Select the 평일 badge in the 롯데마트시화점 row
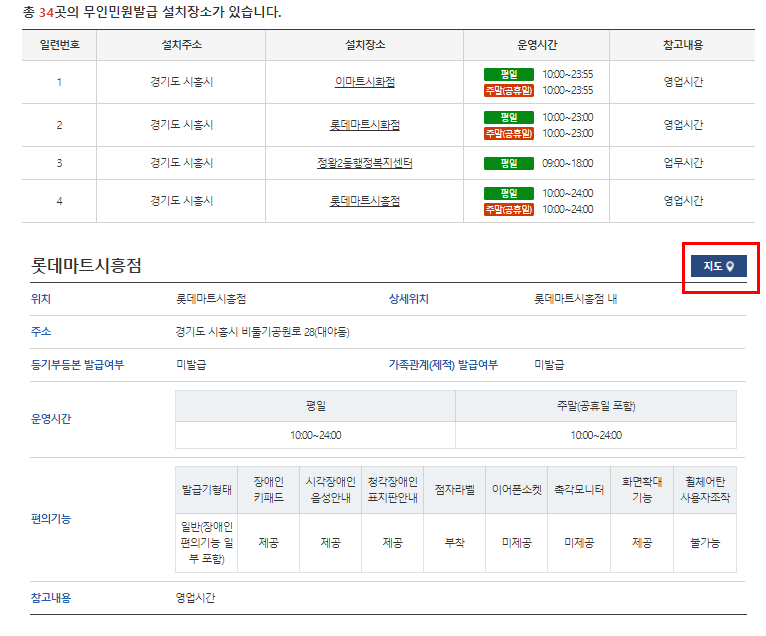 pyautogui.click(x=509, y=117)
